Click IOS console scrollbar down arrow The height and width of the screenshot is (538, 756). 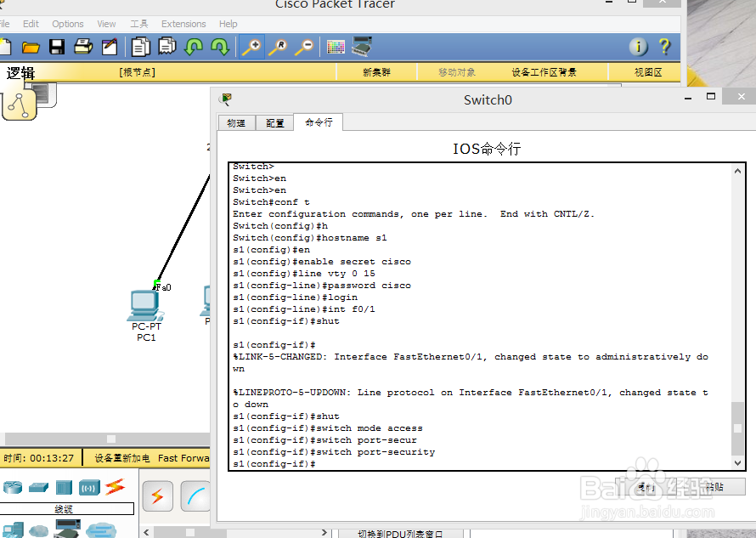pos(737,462)
